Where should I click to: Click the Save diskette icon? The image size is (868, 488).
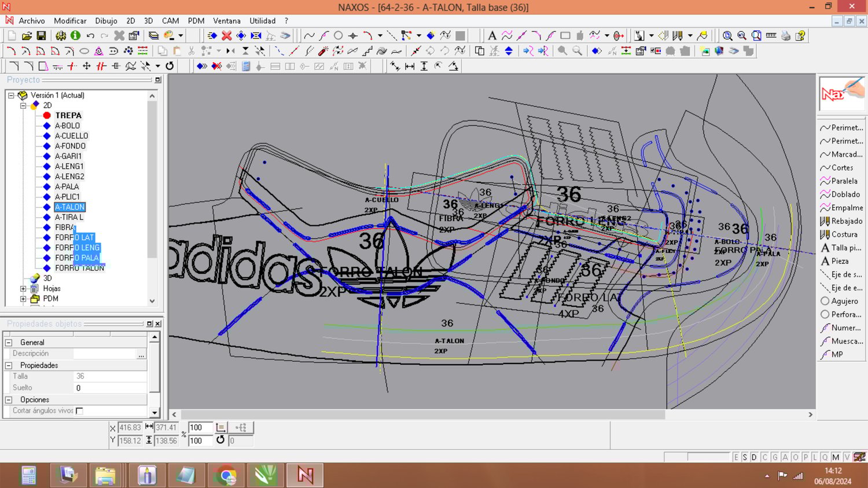coord(41,36)
